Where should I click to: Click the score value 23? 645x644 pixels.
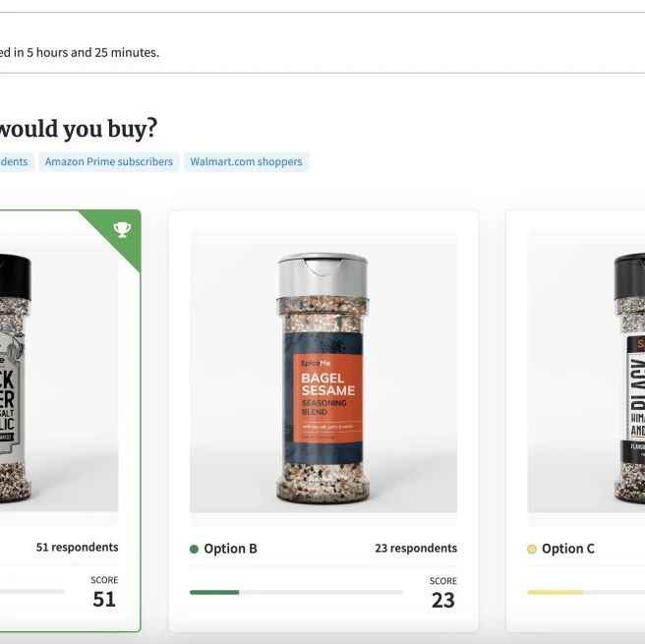(443, 601)
